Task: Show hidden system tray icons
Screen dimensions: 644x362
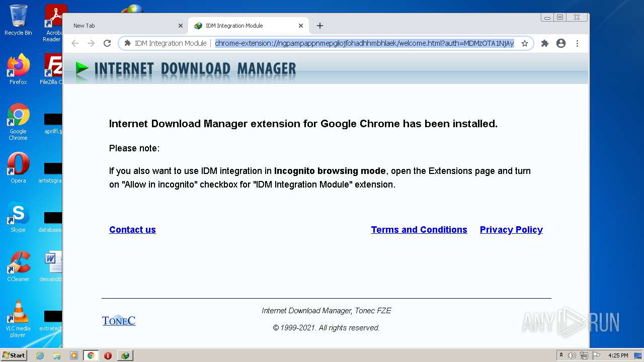Action: click(x=561, y=355)
